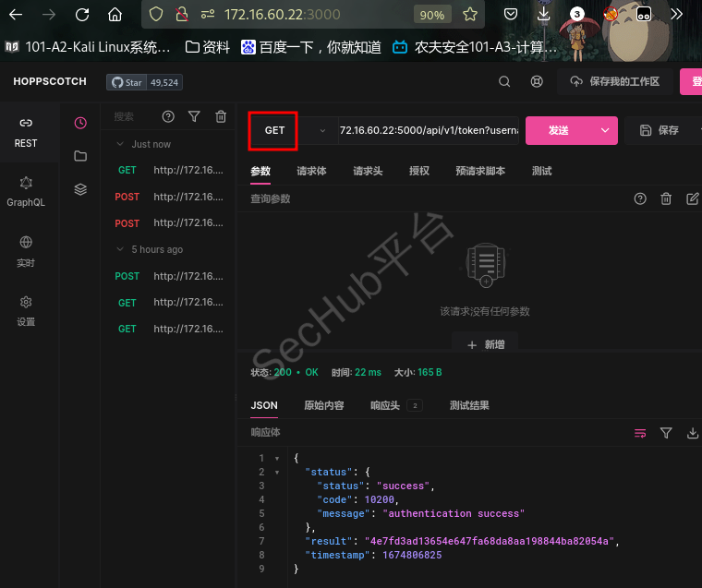Image resolution: width=702 pixels, height=588 pixels.
Task: Click 新增 to add a parameter
Action: (485, 344)
